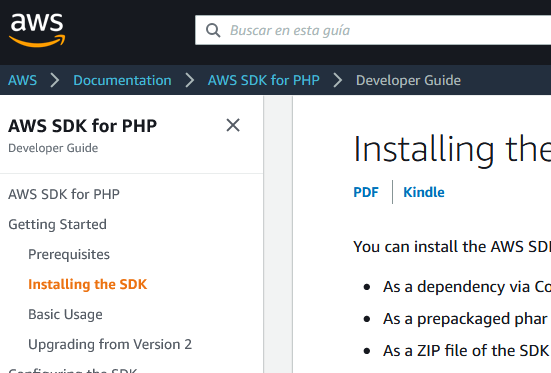Click the 'Developer Guide' sidebar subtitle
Image resolution: width=551 pixels, height=373 pixels.
click(x=53, y=148)
